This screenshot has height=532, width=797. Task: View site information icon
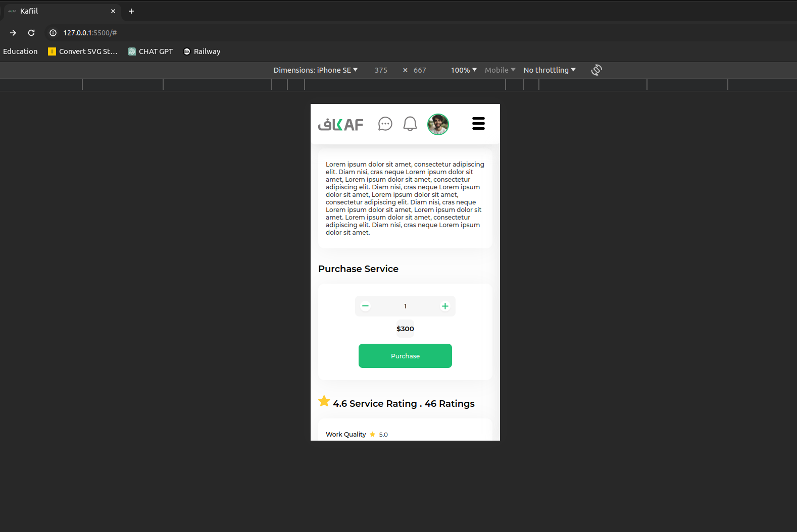pyautogui.click(x=53, y=33)
